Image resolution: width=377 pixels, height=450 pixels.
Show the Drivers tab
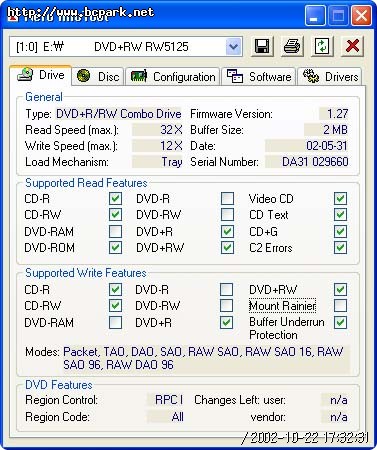[x=330, y=76]
